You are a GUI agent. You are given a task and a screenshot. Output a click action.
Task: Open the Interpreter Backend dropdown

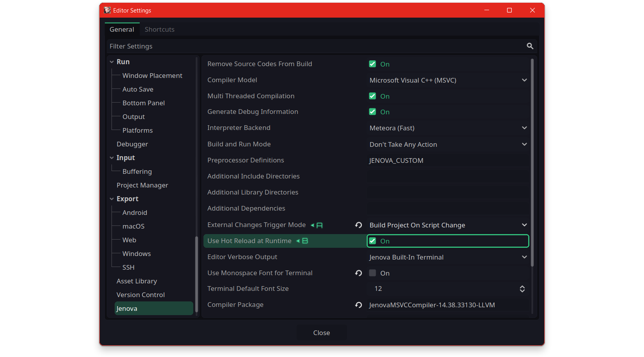coord(448,128)
